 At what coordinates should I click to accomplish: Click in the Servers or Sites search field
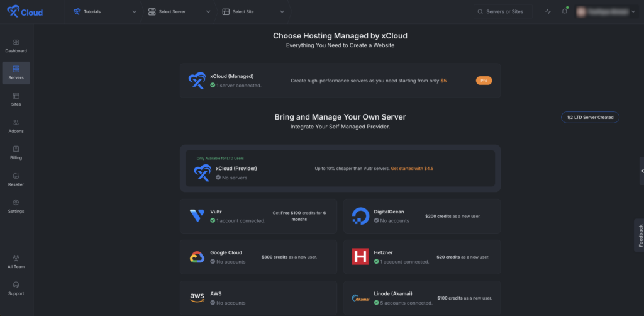coord(502,12)
